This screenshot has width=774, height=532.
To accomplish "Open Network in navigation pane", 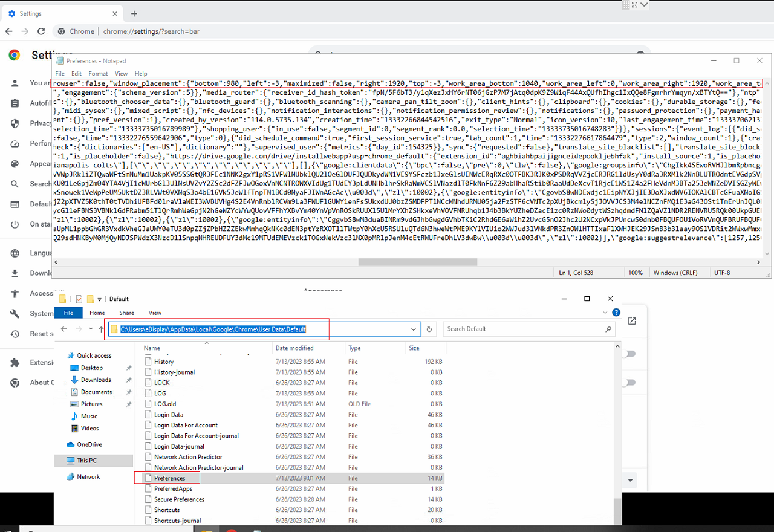I will 88,476.
